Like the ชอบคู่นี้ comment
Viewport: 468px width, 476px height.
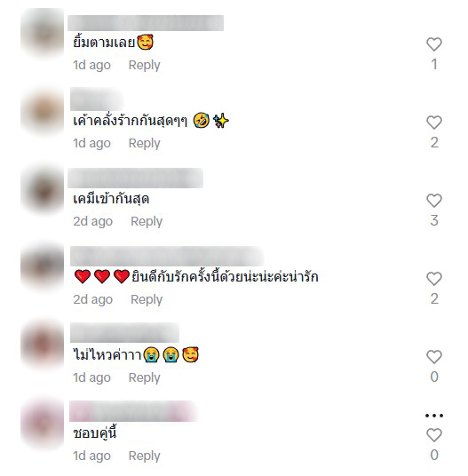tap(434, 435)
